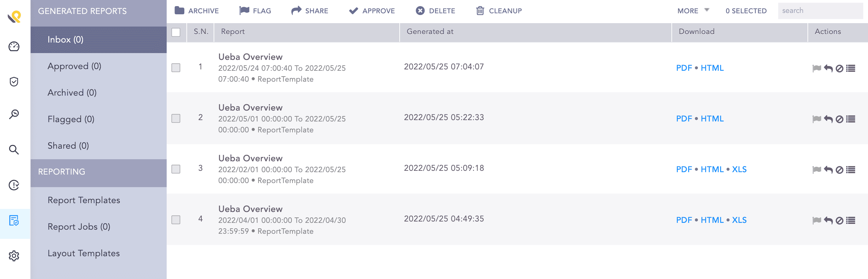Open the list icon for report 4
868x279 pixels.
coord(851,220)
